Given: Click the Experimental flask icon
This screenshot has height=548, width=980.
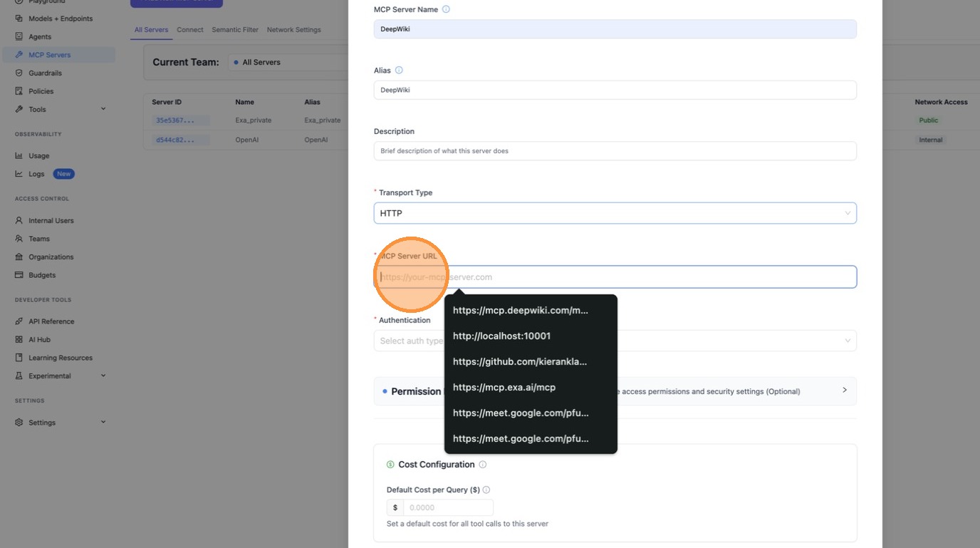Looking at the screenshot, I should (19, 376).
